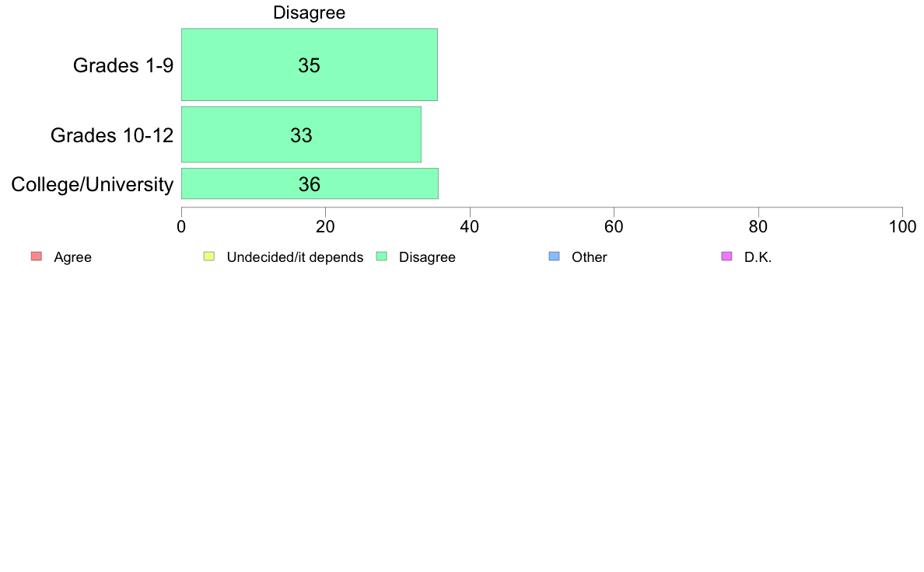Click the blue Other legend swatch
Screen dimensions: 924x572
click(x=555, y=256)
